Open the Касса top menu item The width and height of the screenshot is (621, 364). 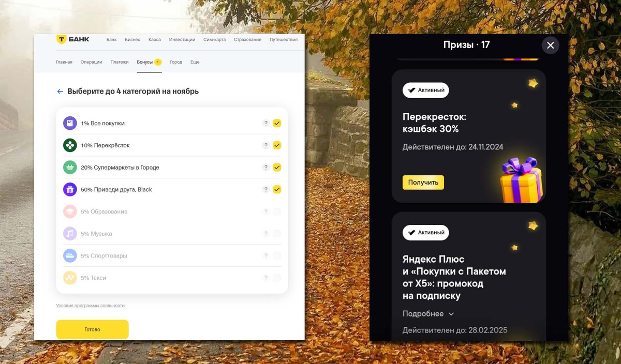click(154, 39)
